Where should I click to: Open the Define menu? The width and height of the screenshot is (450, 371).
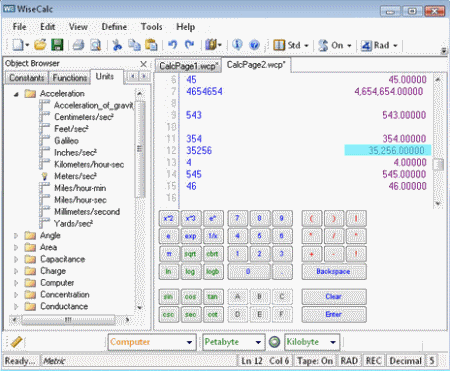point(114,27)
